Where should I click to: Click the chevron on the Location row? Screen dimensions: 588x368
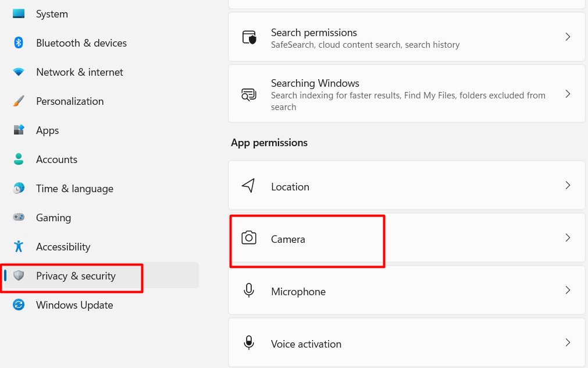pos(568,186)
